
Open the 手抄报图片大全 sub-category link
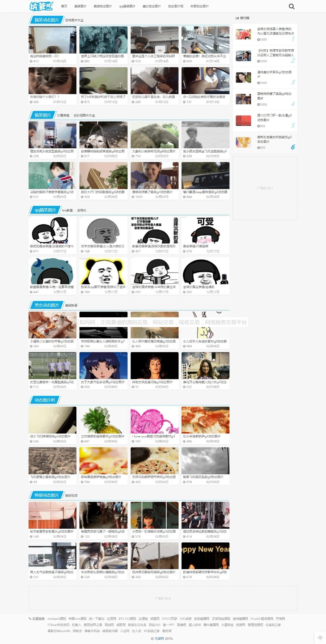pyautogui.click(x=84, y=115)
